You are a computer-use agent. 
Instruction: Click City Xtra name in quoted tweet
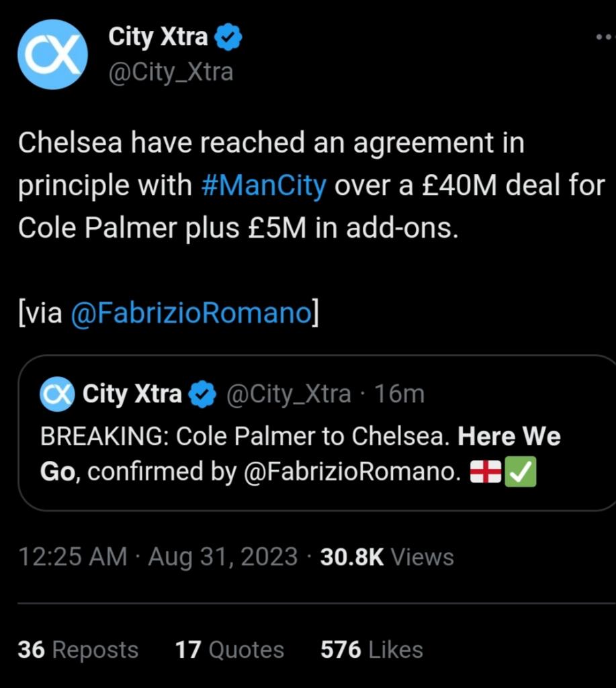point(132,394)
